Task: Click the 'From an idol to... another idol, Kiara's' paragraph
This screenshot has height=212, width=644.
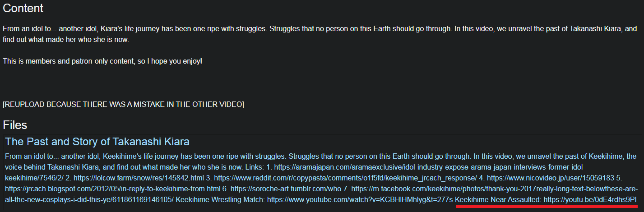Action: pyautogui.click(x=320, y=34)
